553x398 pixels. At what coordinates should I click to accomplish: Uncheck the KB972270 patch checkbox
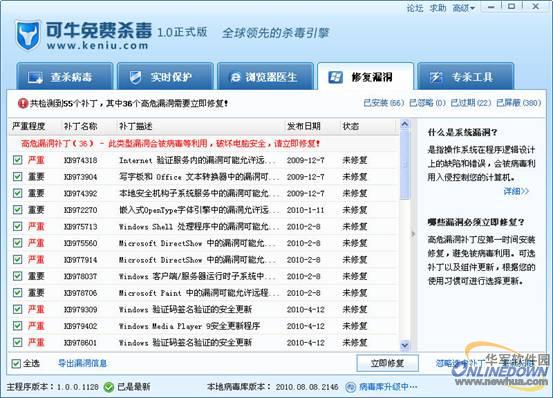click(17, 210)
